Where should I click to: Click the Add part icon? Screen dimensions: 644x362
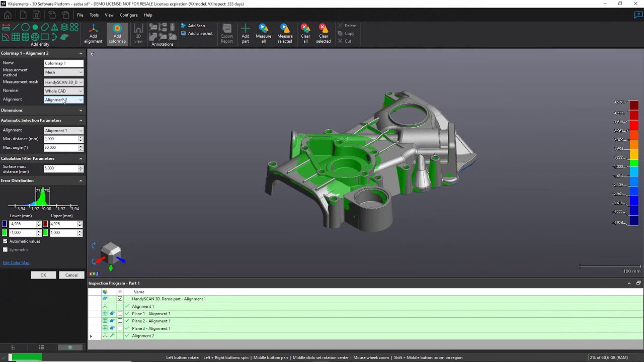tap(246, 33)
